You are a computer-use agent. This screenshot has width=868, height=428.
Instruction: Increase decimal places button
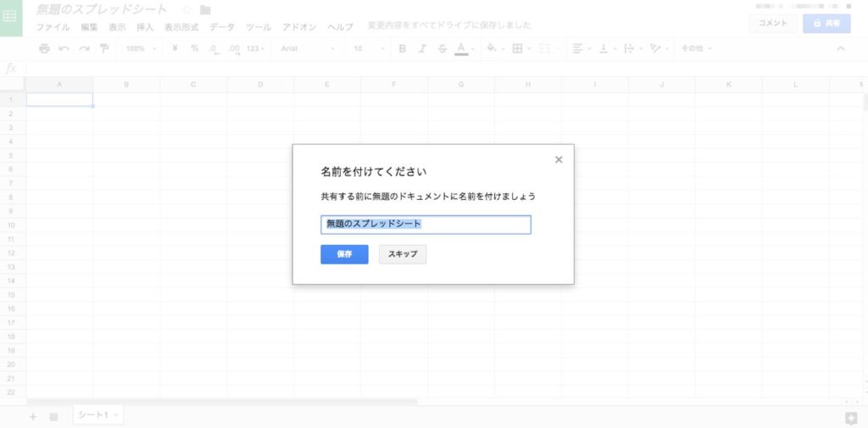click(234, 48)
